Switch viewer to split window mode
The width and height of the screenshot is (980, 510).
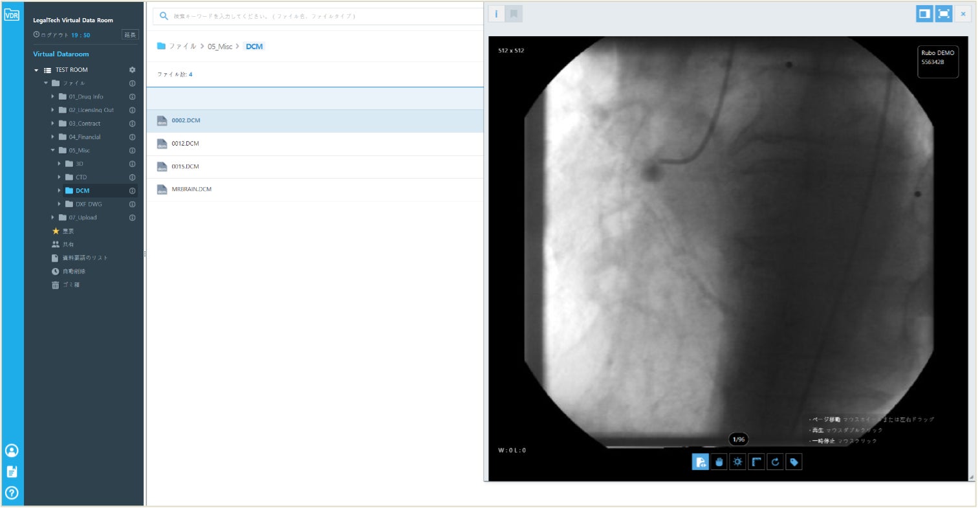(924, 14)
